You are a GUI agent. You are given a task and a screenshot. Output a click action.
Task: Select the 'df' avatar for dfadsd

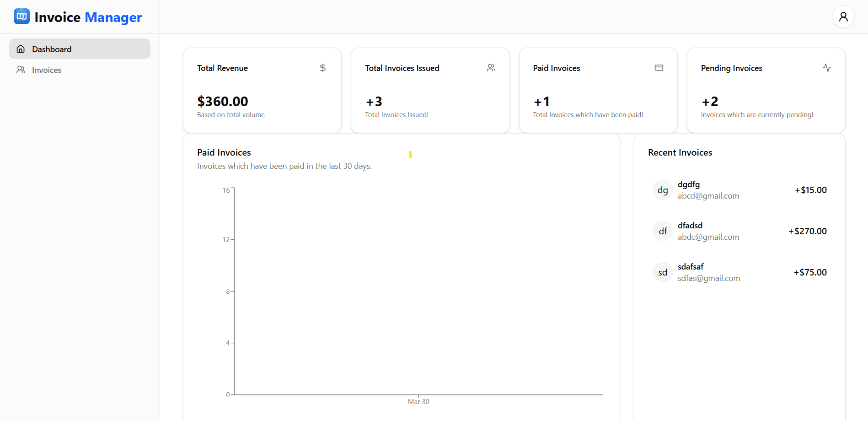click(x=663, y=231)
